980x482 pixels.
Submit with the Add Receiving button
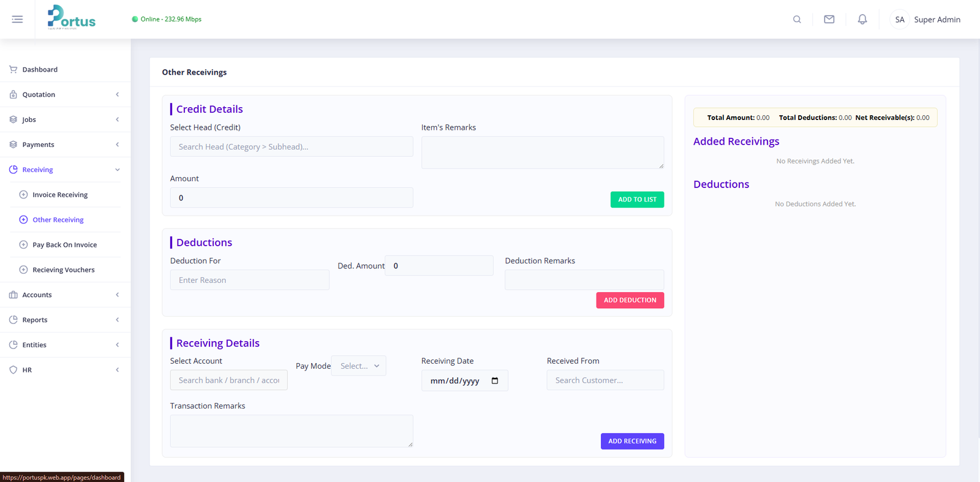click(x=632, y=441)
